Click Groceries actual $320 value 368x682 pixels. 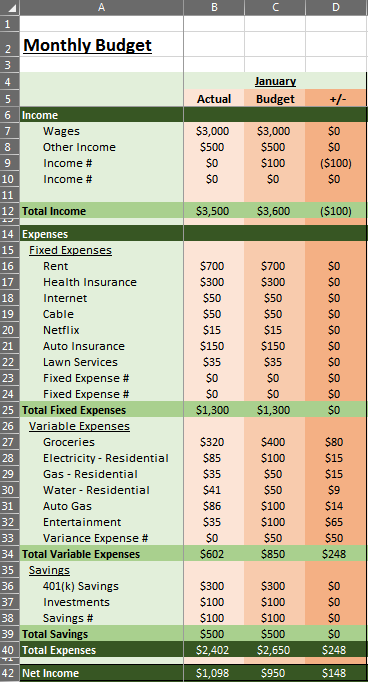pyautogui.click(x=212, y=442)
